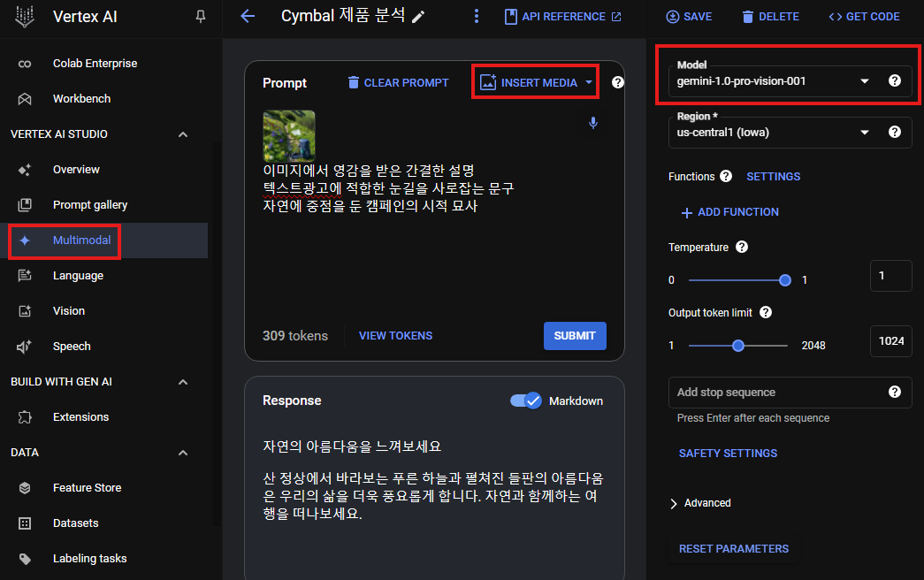Open help icon for Output token limit

(x=766, y=312)
